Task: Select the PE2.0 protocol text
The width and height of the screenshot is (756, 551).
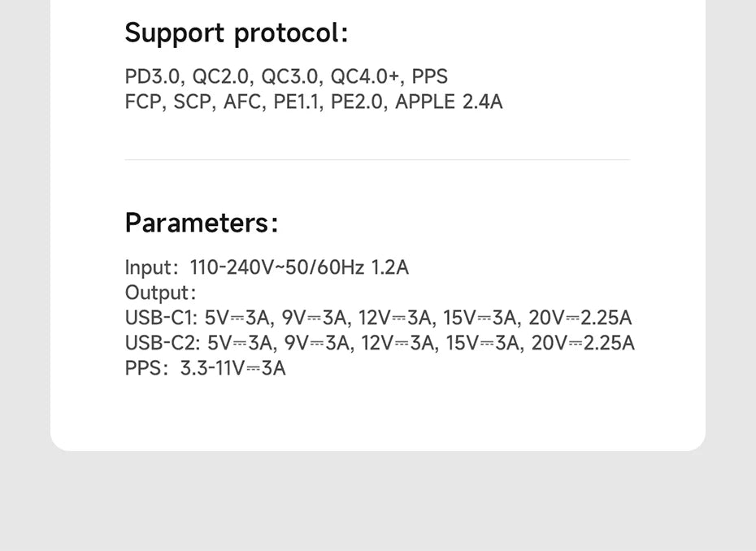Action: coord(354,102)
